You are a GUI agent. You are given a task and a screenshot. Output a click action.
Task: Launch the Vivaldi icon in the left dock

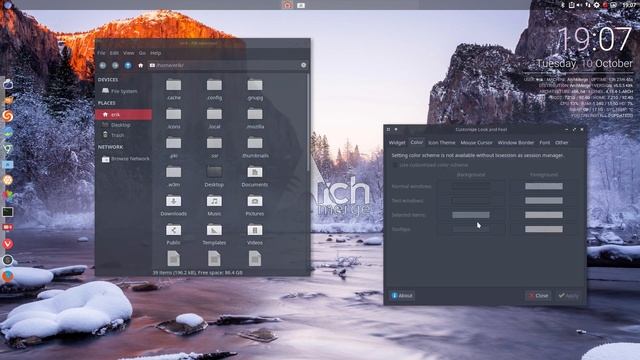click(8, 244)
